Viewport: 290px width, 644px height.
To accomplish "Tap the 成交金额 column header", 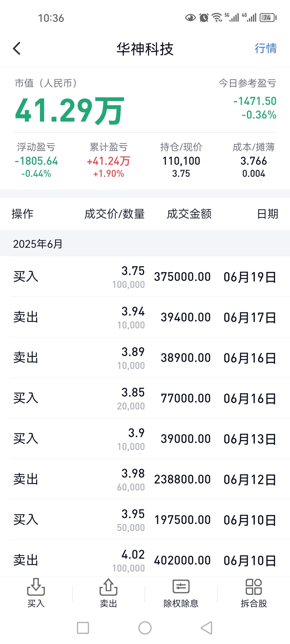I will click(189, 214).
